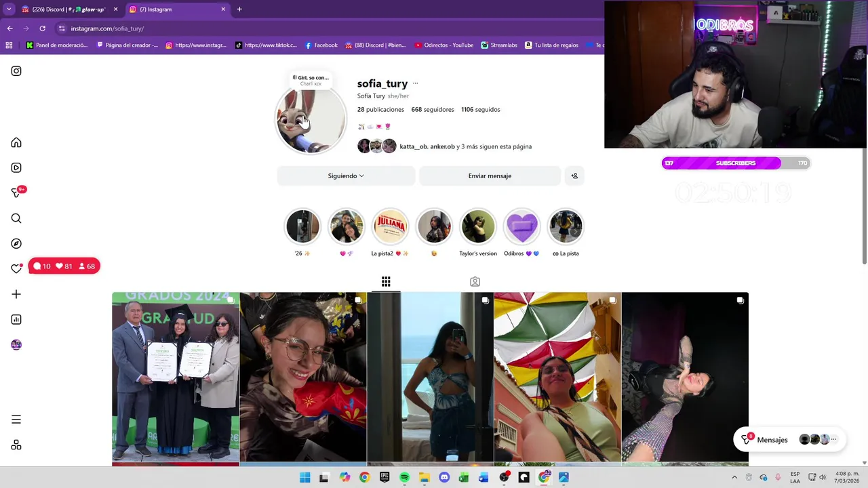Open the three-dot options next to sofia_tury

click(415, 83)
